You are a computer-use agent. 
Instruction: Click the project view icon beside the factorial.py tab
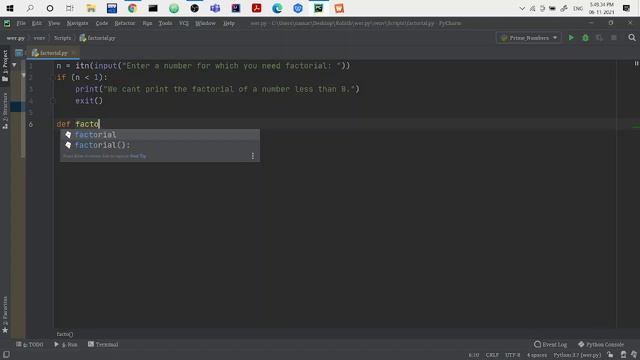(19, 53)
